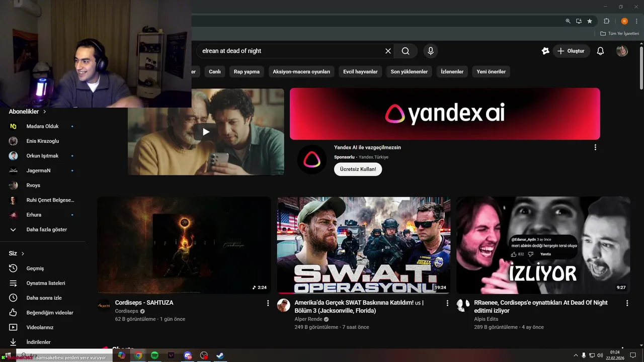Open the YouTube account avatar menu
The width and height of the screenshot is (644, 362).
(622, 51)
